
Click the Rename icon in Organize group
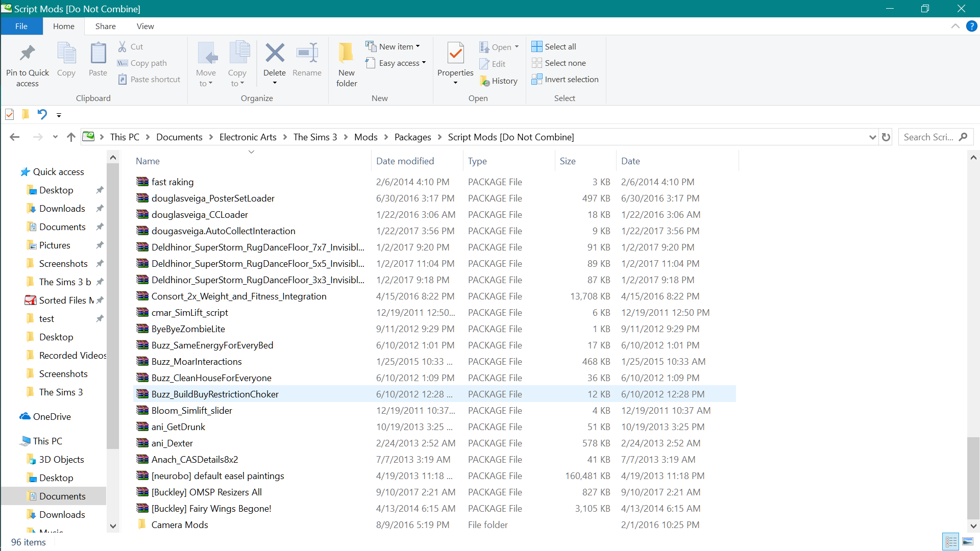pyautogui.click(x=307, y=53)
